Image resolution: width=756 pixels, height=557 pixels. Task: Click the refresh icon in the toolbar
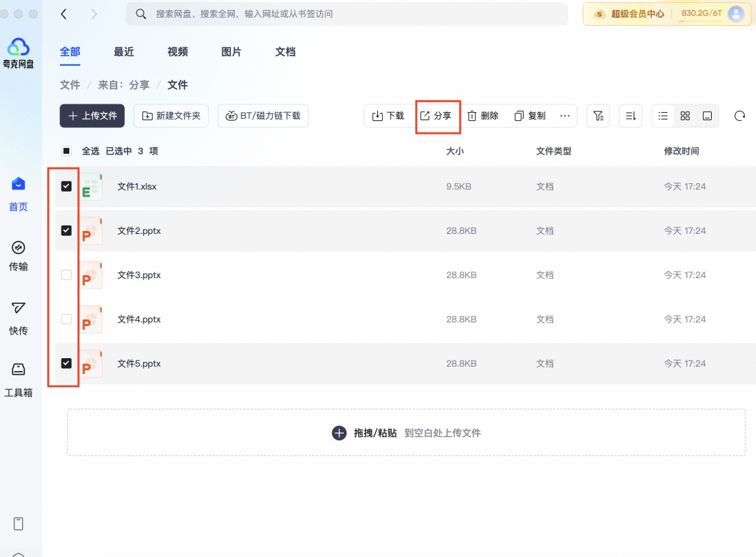pyautogui.click(x=740, y=116)
